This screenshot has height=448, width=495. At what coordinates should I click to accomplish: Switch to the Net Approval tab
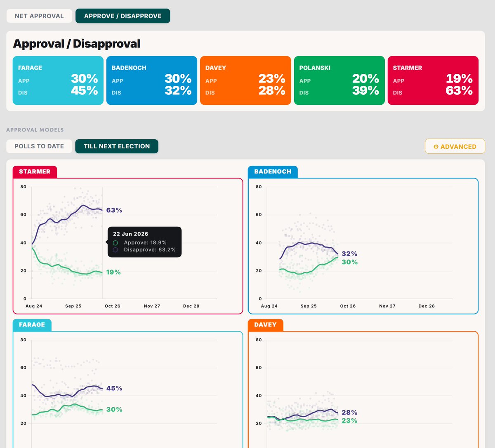39,16
